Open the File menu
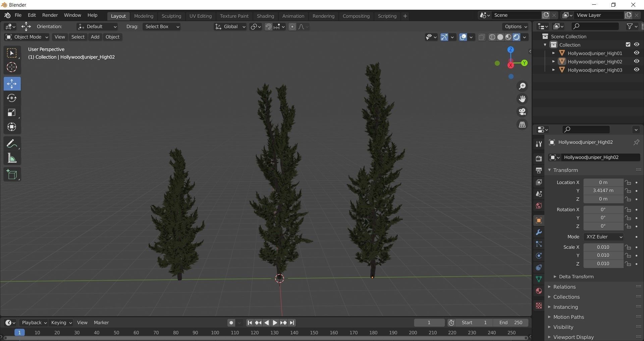The height and width of the screenshot is (341, 644). [18, 15]
